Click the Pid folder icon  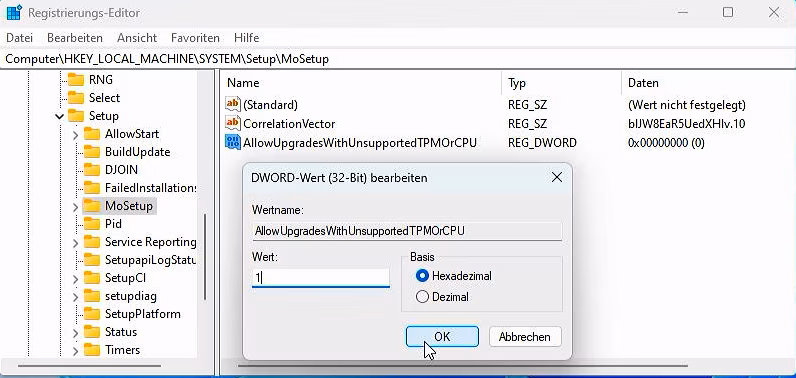tap(92, 224)
